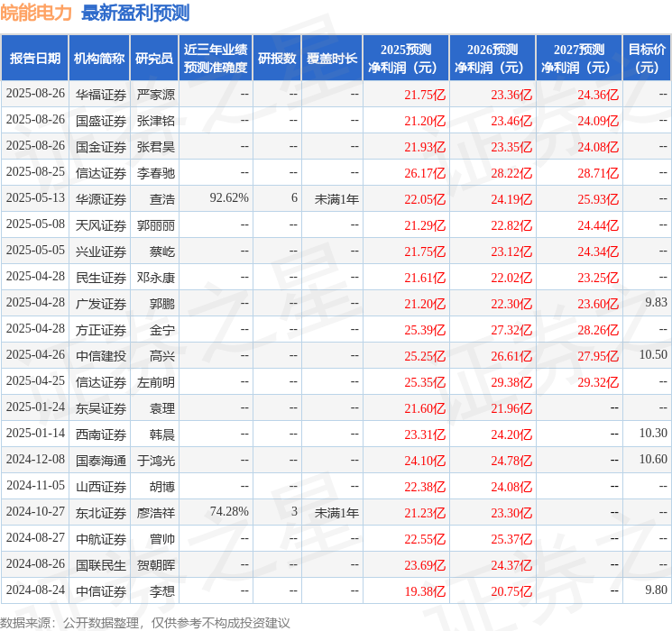Click the 2025预测净利润 column header
Image resolution: width=672 pixels, height=631 pixels.
point(406,59)
